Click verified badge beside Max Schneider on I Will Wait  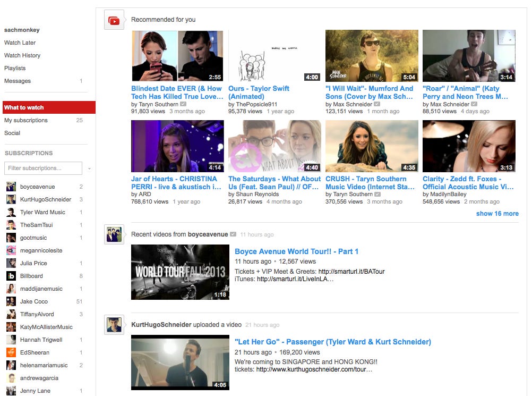coord(377,104)
